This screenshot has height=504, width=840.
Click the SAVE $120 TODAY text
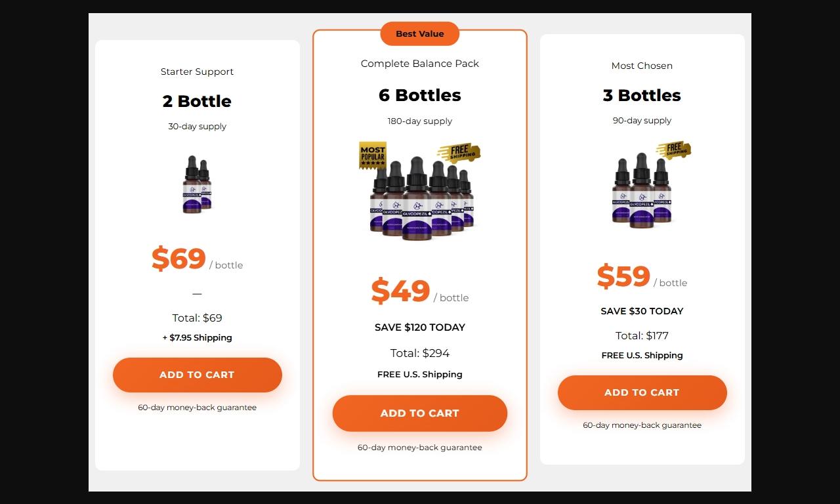pyautogui.click(x=420, y=327)
